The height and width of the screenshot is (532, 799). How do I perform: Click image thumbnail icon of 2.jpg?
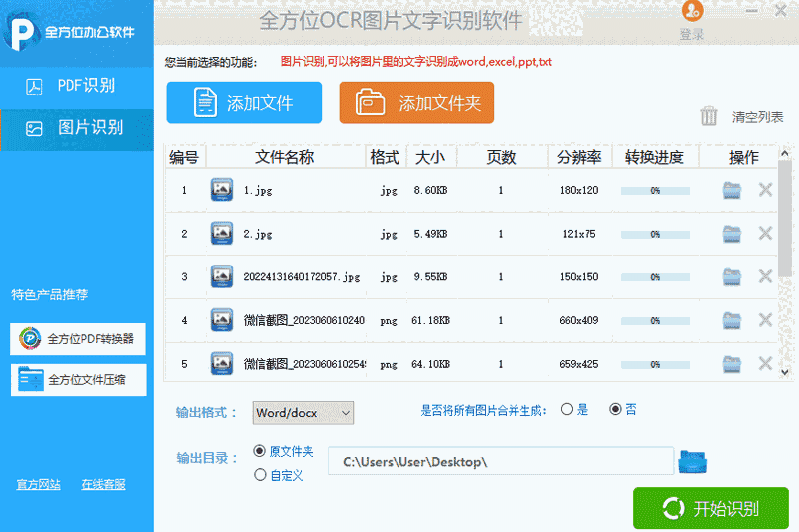(x=222, y=234)
